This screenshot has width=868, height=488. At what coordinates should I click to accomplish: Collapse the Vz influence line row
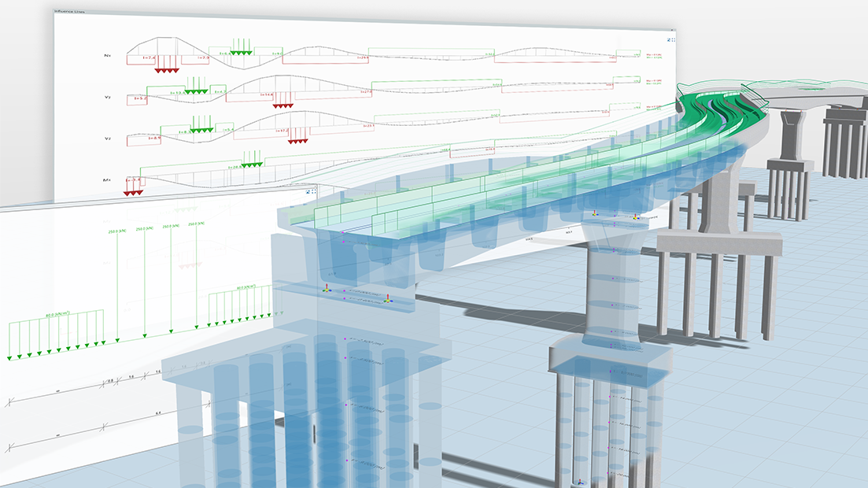pos(108,138)
